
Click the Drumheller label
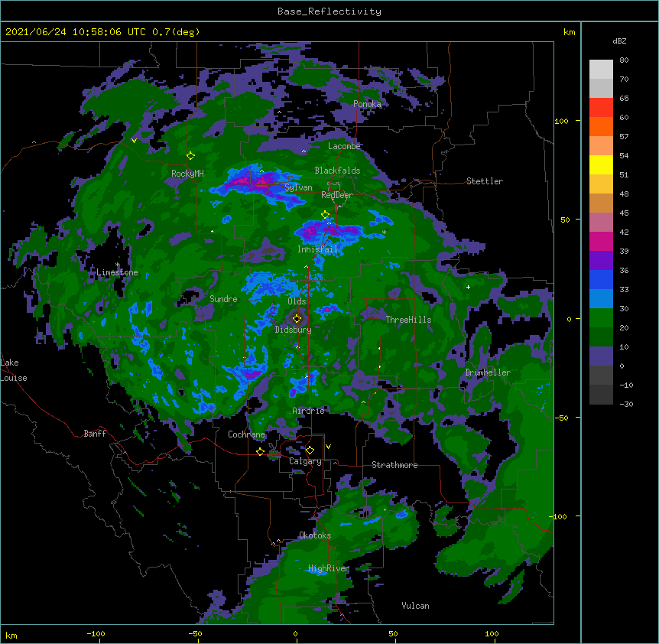(x=488, y=372)
